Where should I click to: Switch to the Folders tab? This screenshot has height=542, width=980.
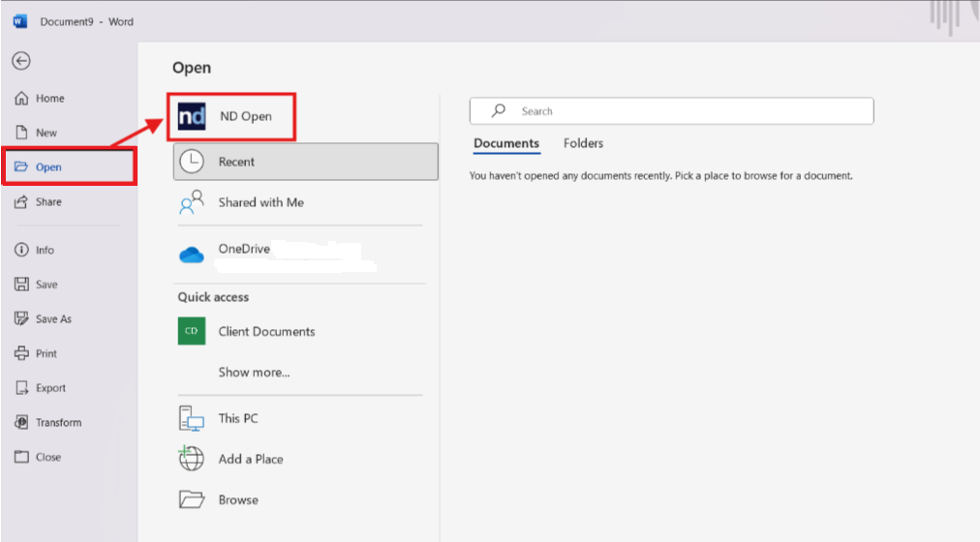pos(583,143)
